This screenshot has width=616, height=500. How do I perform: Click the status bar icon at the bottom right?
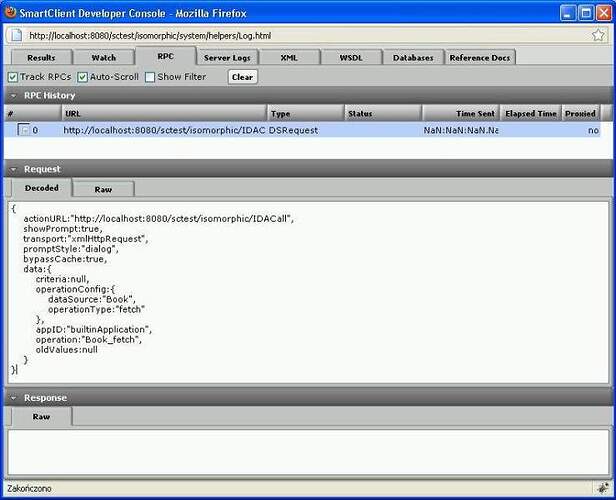(602, 488)
